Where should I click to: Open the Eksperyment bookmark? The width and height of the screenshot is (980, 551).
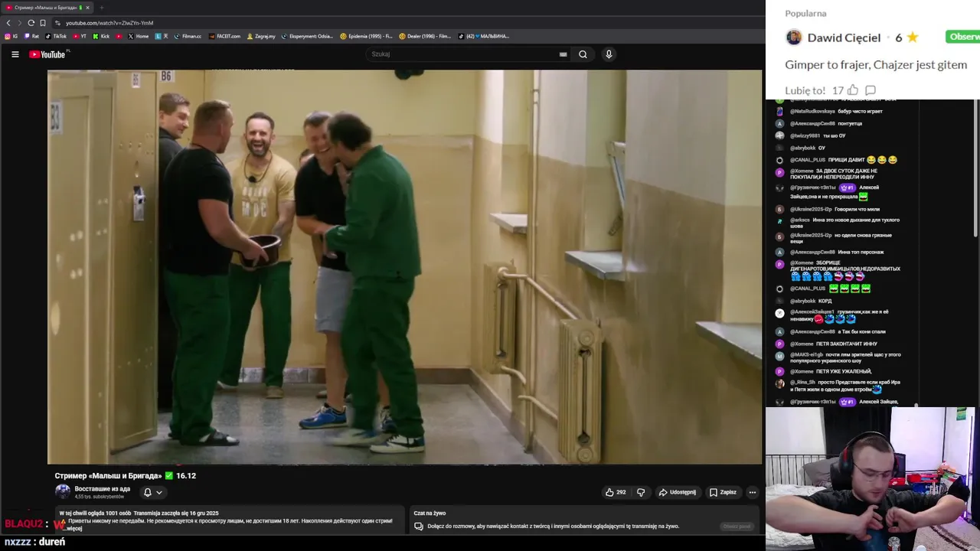coord(308,36)
